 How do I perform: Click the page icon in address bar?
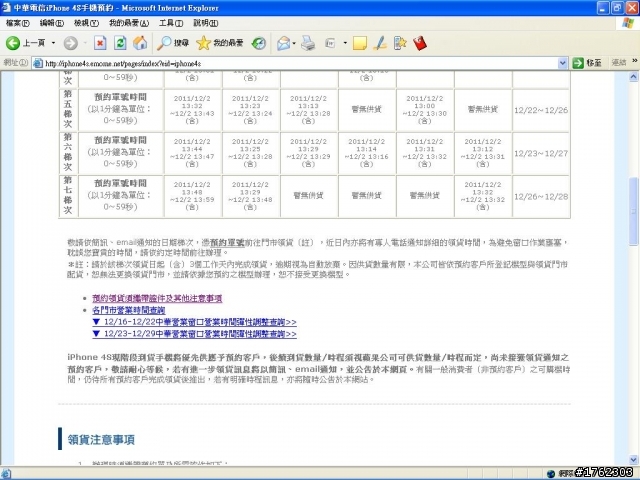coord(38,63)
